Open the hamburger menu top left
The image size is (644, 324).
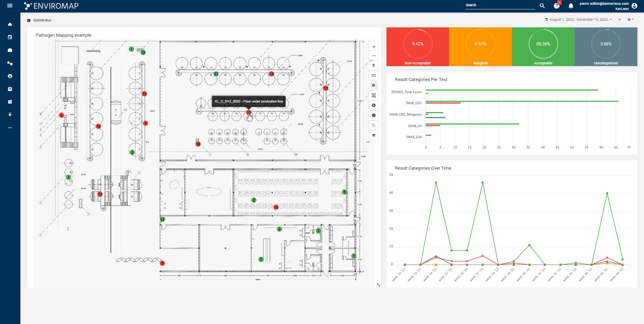pyautogui.click(x=10, y=6)
